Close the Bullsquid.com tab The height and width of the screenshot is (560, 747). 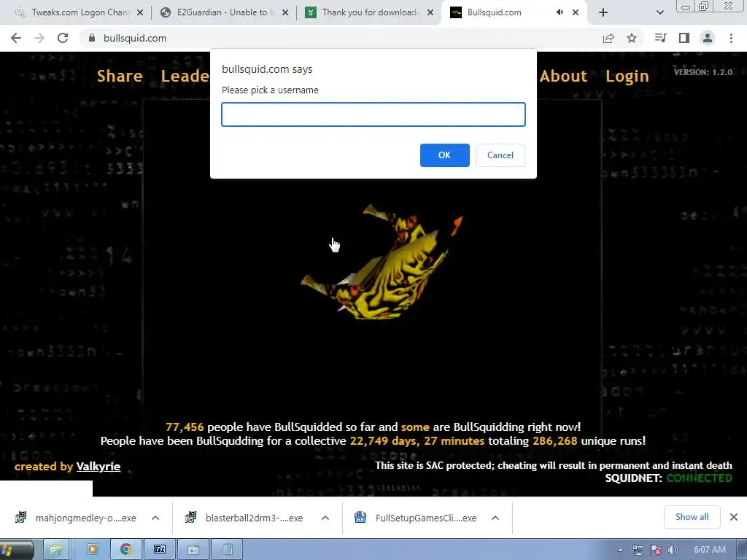576,12
